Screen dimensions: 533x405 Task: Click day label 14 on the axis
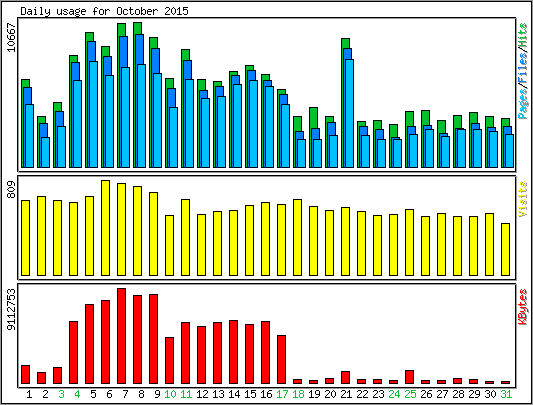234,394
